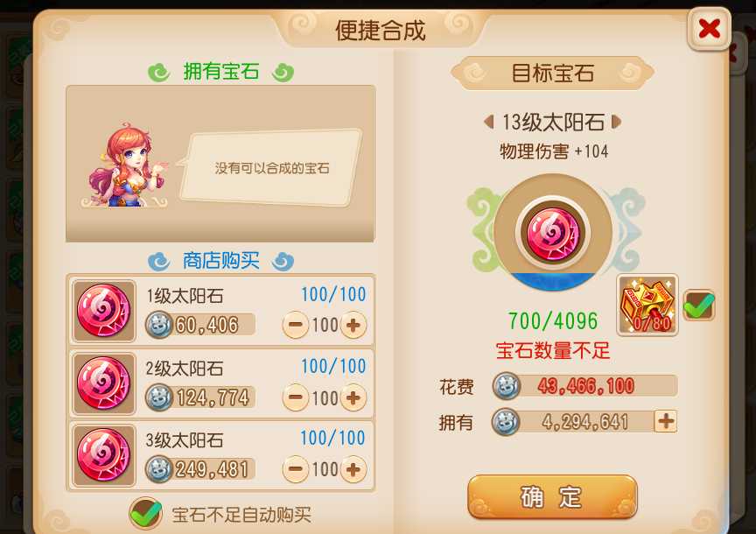
Task: Decrease 2级太阳石 quantity with minus
Action: [295, 397]
